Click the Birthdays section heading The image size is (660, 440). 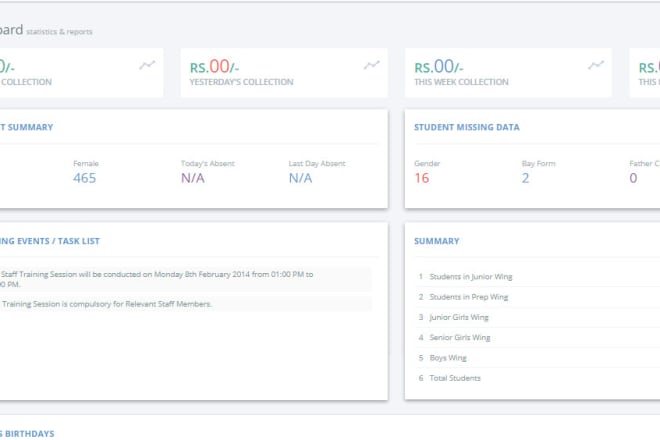(27, 434)
